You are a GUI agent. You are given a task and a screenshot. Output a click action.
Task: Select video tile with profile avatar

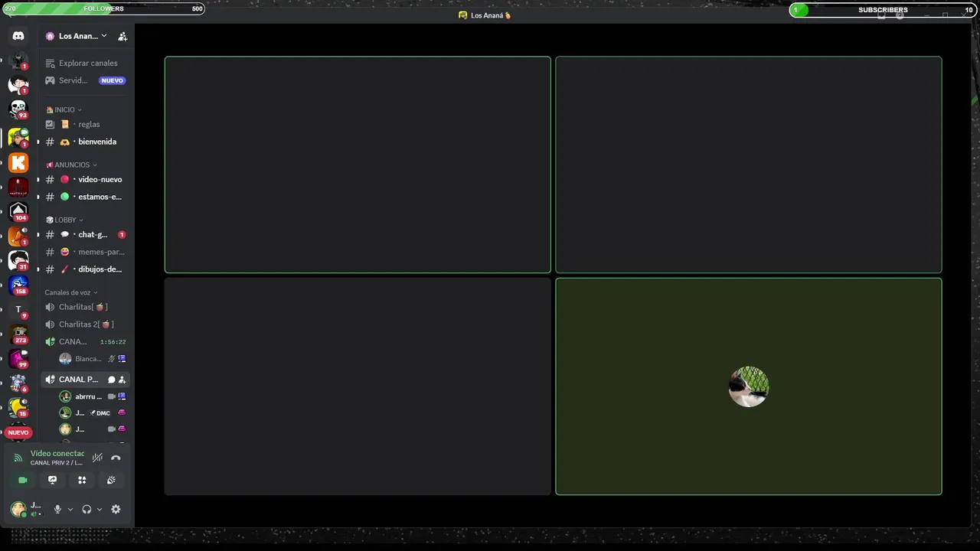[x=748, y=386]
